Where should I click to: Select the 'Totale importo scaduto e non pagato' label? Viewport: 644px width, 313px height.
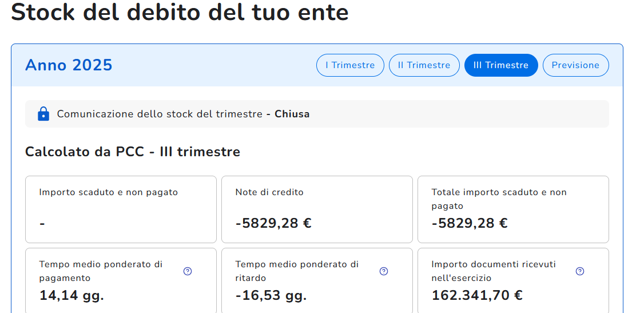tap(499, 199)
